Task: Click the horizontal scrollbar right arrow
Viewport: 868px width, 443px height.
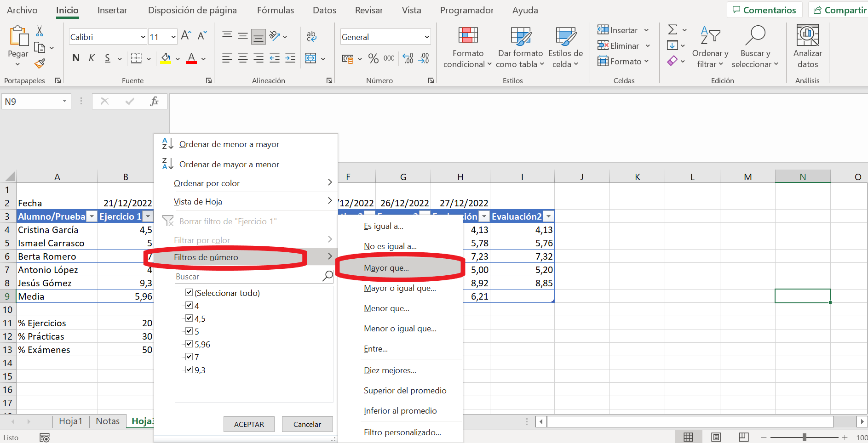Action: click(862, 421)
